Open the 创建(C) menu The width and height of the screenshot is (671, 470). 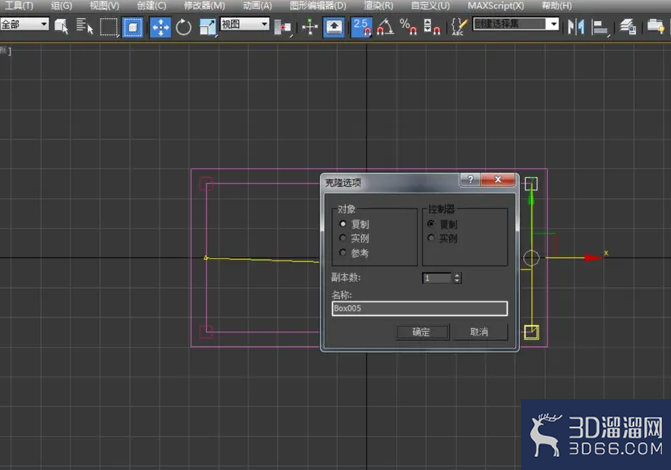coord(151,6)
